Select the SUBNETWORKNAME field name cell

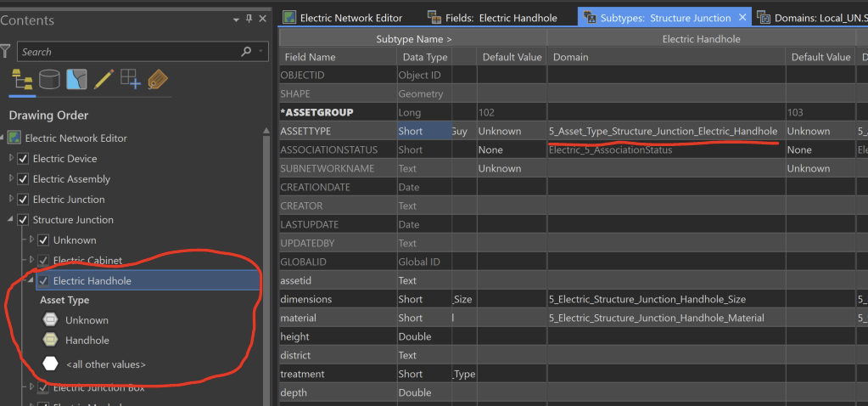tap(338, 168)
